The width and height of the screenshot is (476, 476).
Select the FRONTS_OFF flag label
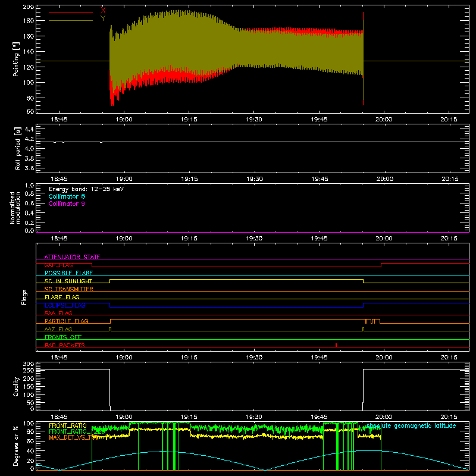pyautogui.click(x=63, y=337)
